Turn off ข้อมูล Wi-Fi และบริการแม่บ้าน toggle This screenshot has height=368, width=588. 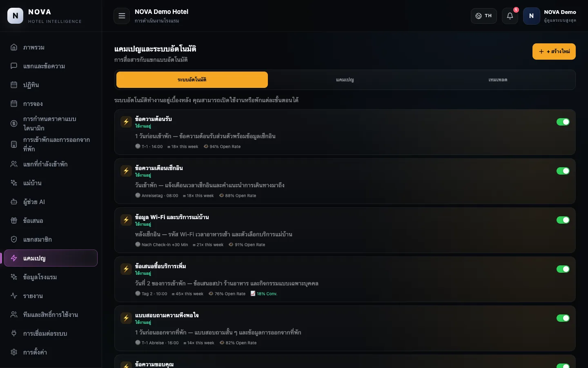click(563, 220)
